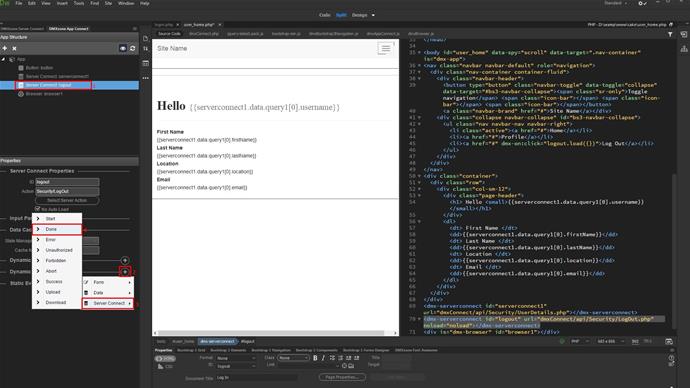The width and height of the screenshot is (690, 388).
Task: Click the Select Server Action button
Action: pyautogui.click(x=67, y=201)
